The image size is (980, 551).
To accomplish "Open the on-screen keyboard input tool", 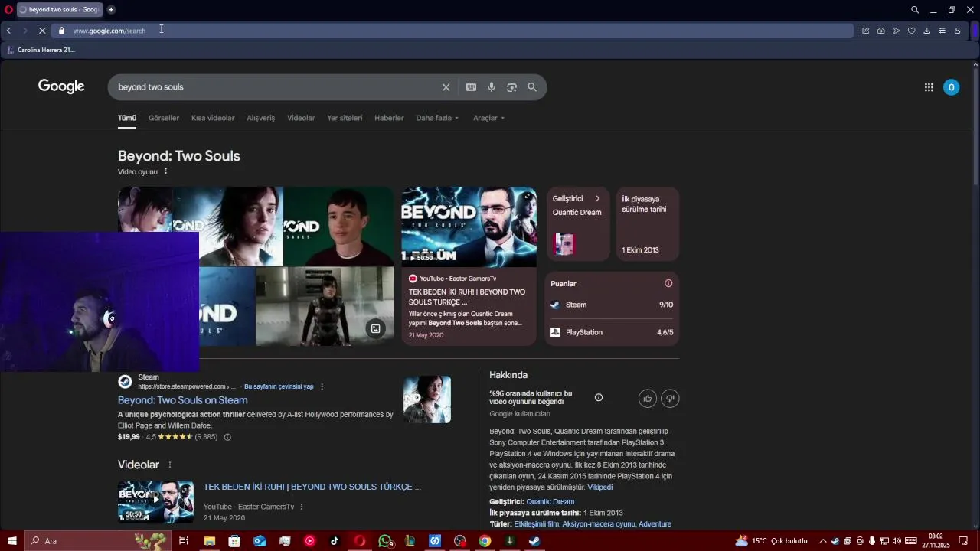I will pyautogui.click(x=471, y=87).
